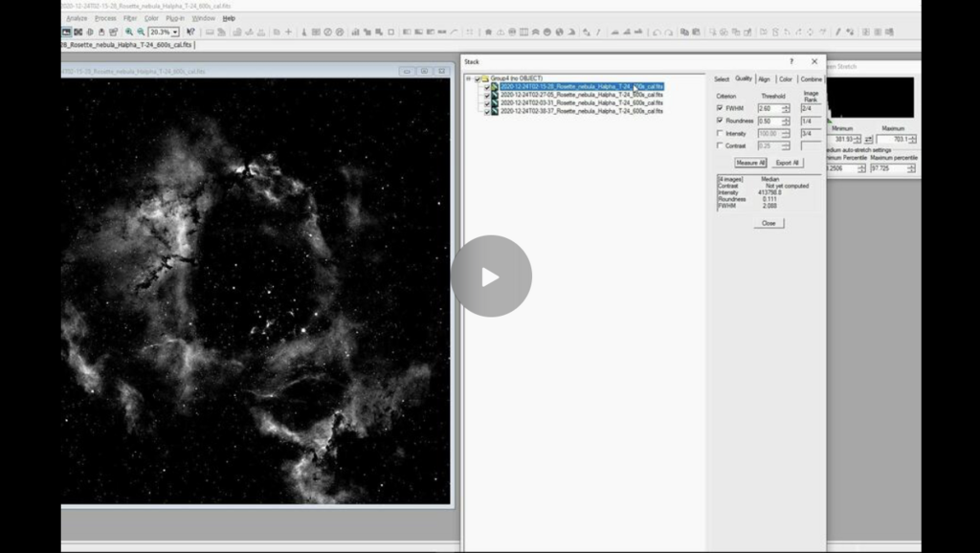Open the Help menu
Image resolution: width=980 pixels, height=553 pixels.
229,19
